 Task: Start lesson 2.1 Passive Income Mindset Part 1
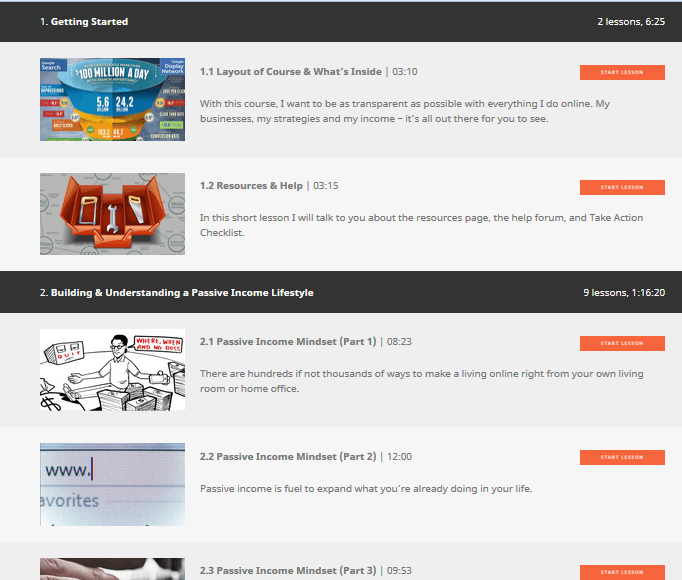622,343
